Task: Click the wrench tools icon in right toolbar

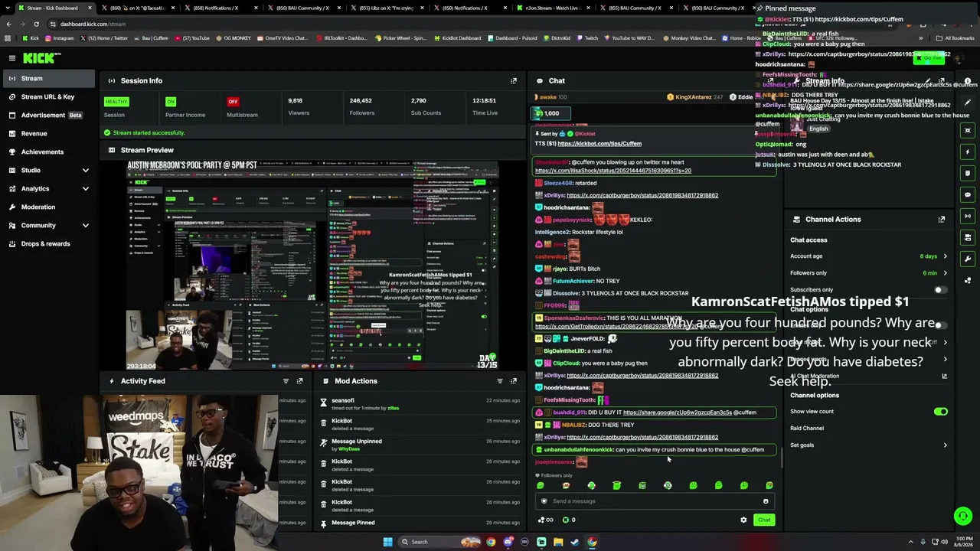Action: tap(968, 259)
